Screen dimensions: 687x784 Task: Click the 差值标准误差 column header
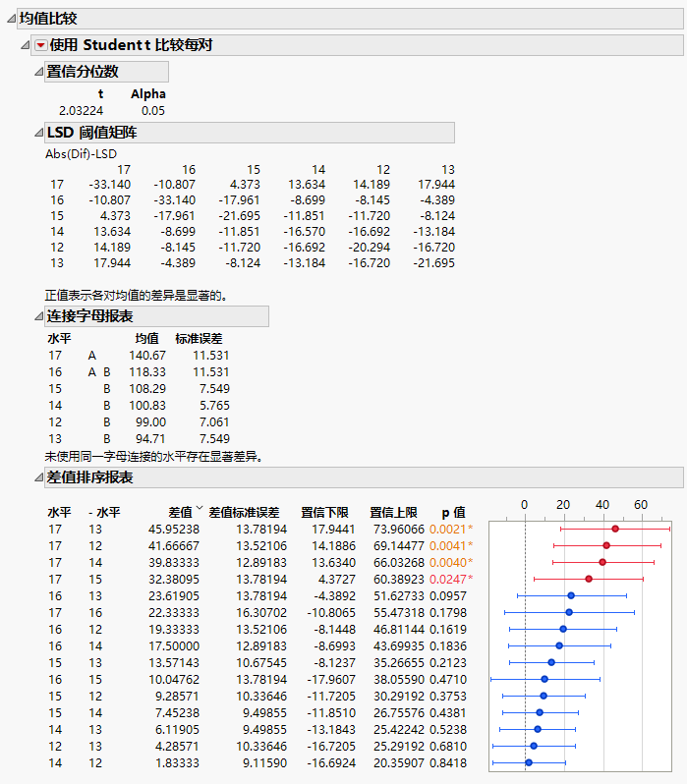(244, 513)
